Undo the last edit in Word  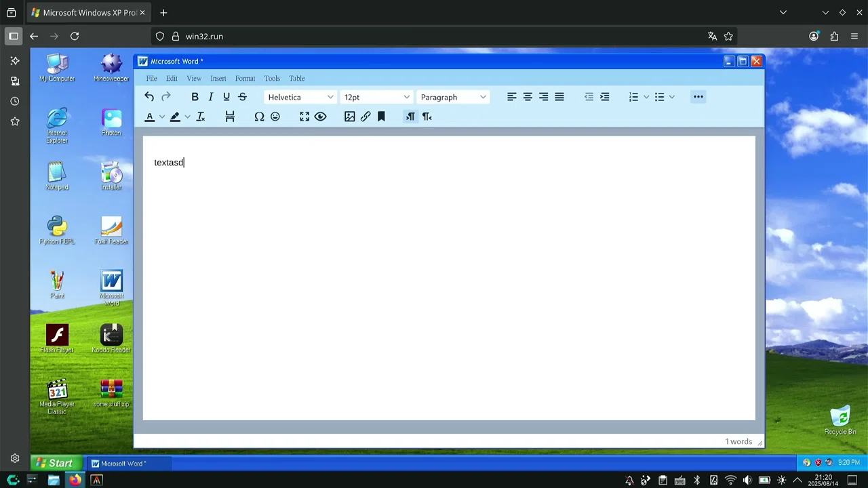click(x=149, y=97)
